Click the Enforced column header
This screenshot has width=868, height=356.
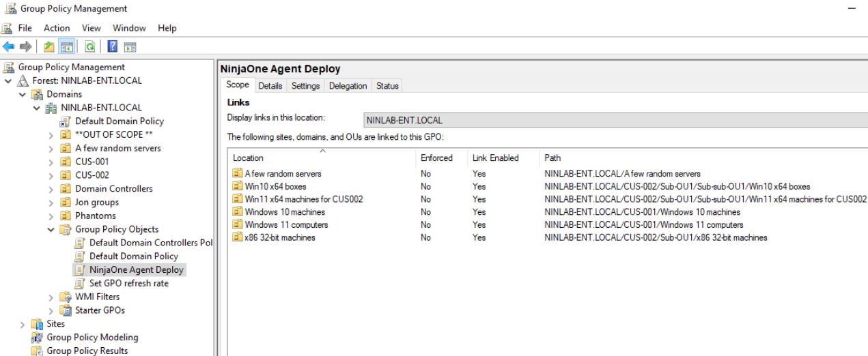tap(436, 158)
